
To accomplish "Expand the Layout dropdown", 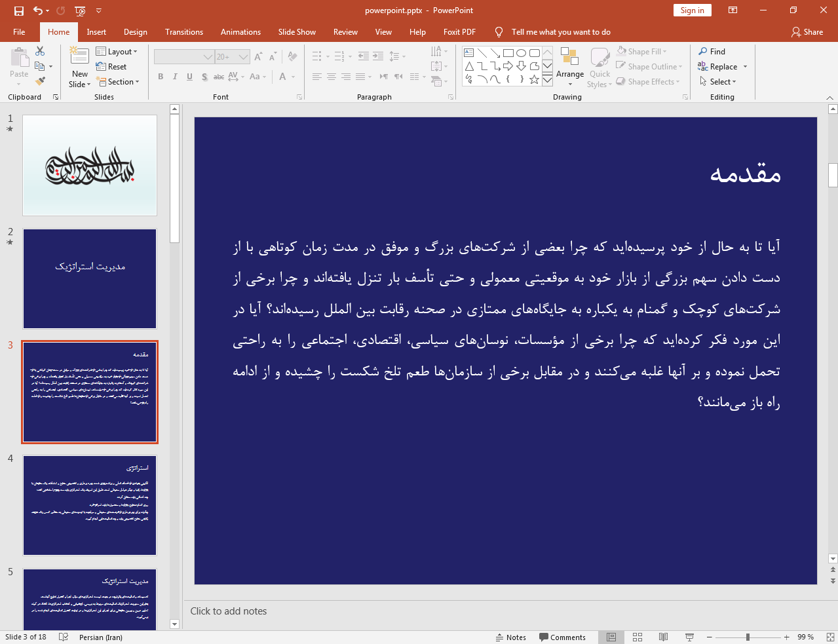I will pyautogui.click(x=117, y=52).
